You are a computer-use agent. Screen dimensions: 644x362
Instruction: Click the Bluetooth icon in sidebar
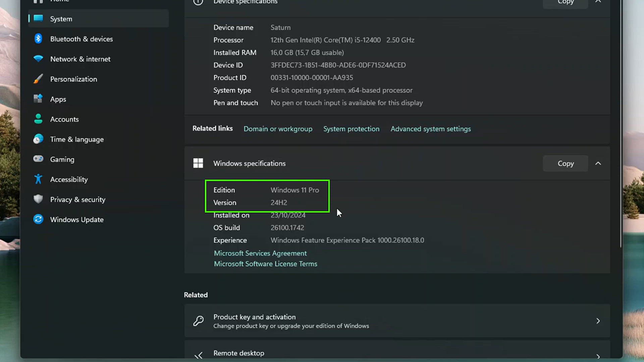pyautogui.click(x=38, y=39)
